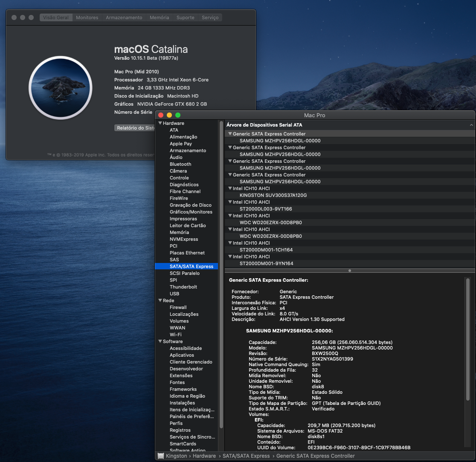Select Apple Pay in the sidebar
Viewport: 476px width, 462px height.
pos(180,144)
